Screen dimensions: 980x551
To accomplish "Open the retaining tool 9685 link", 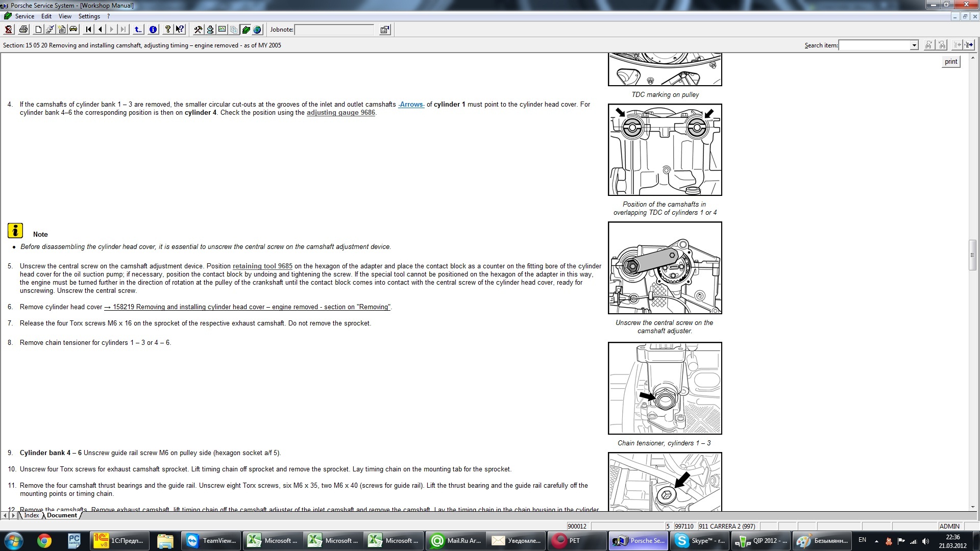I will 262,266.
